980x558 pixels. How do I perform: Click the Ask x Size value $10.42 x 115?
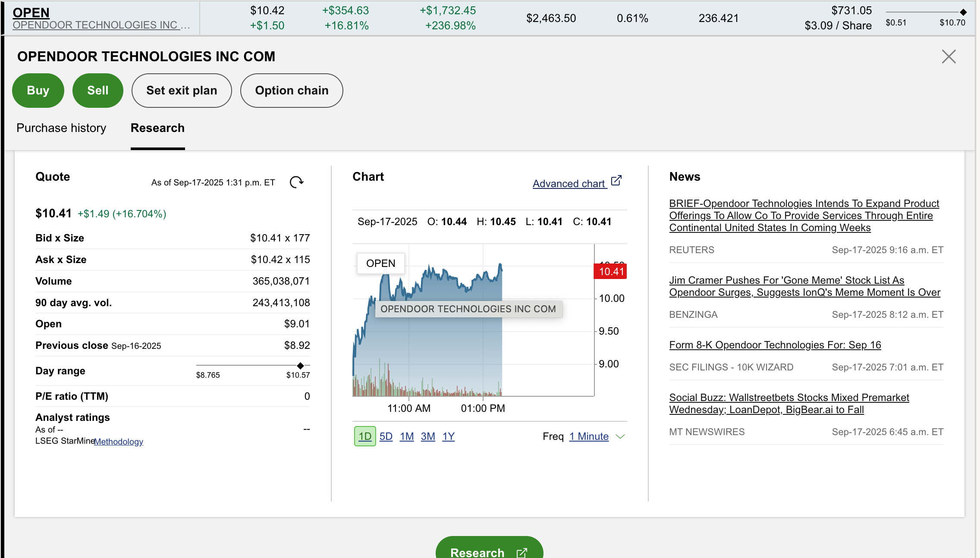(280, 260)
